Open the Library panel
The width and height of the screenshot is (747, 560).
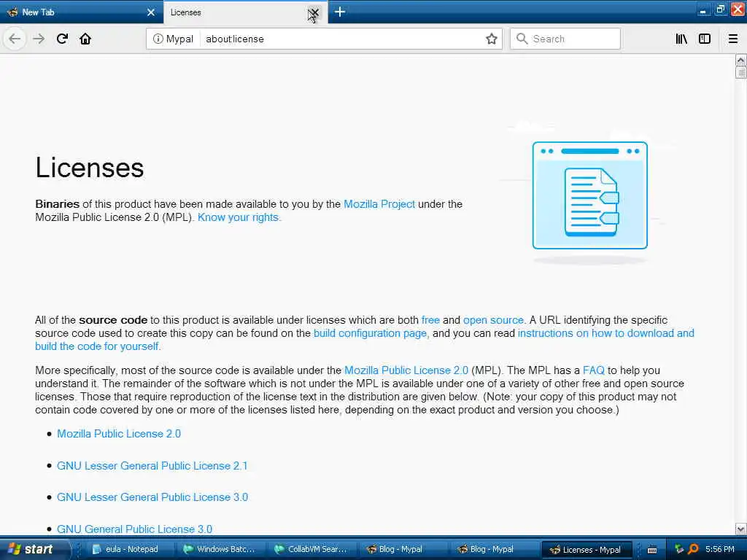click(x=681, y=39)
